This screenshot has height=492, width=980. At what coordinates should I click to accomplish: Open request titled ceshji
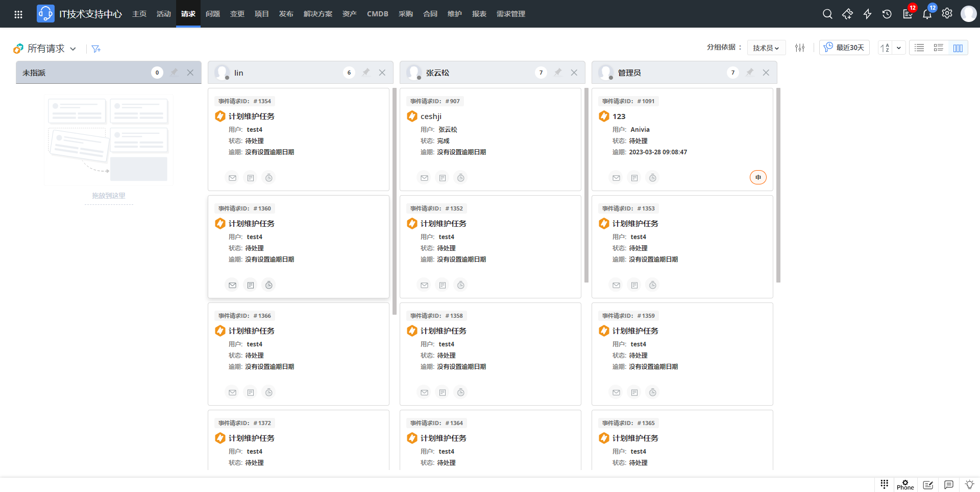tap(431, 116)
